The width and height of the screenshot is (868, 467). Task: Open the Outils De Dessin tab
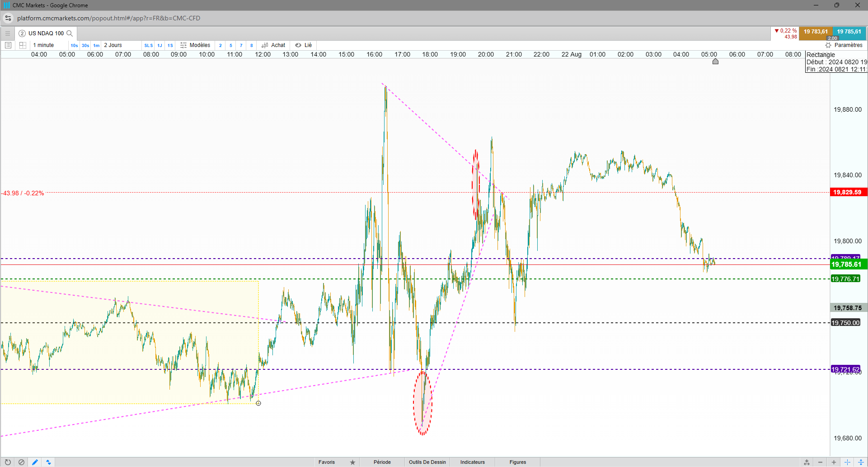[x=427, y=462]
